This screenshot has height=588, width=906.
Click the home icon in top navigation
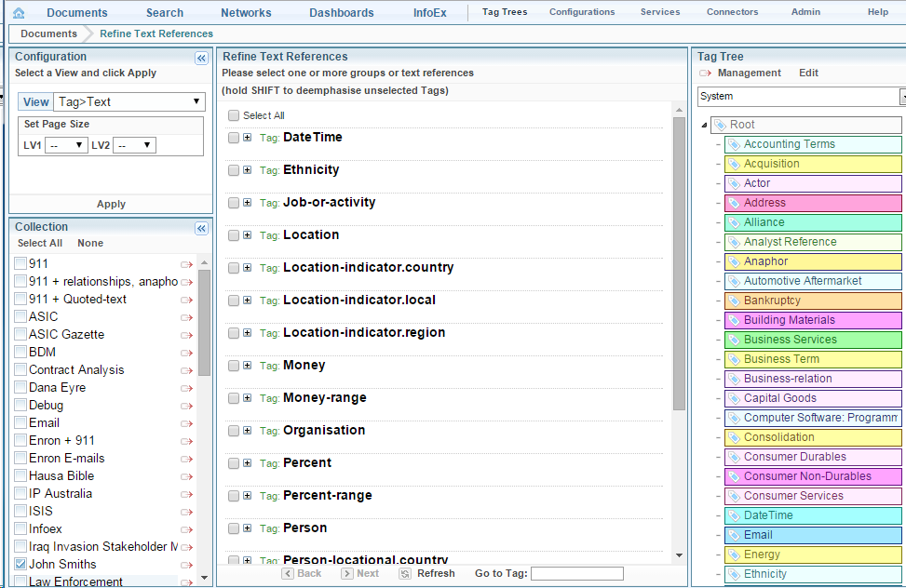[x=19, y=13]
